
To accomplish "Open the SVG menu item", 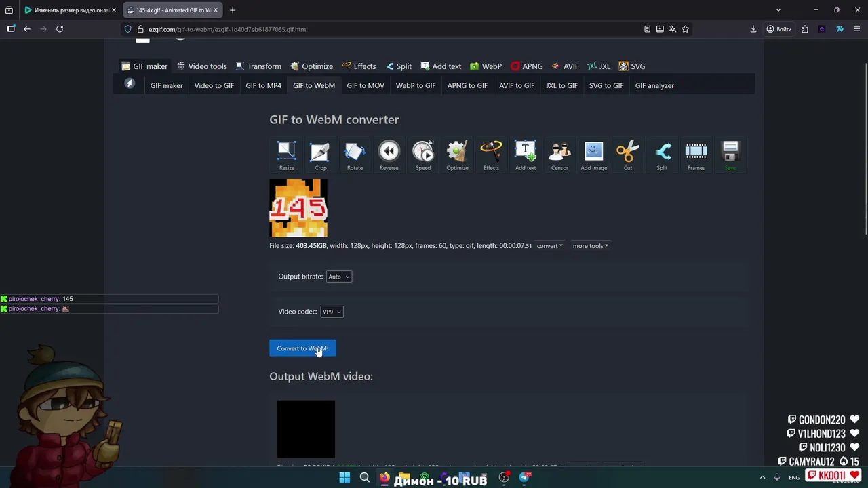I will (x=632, y=66).
